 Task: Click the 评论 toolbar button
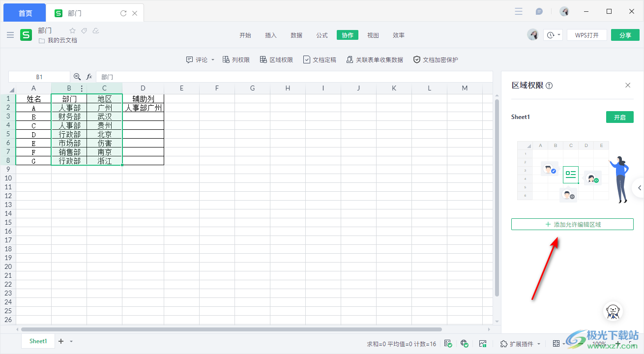[x=197, y=59]
